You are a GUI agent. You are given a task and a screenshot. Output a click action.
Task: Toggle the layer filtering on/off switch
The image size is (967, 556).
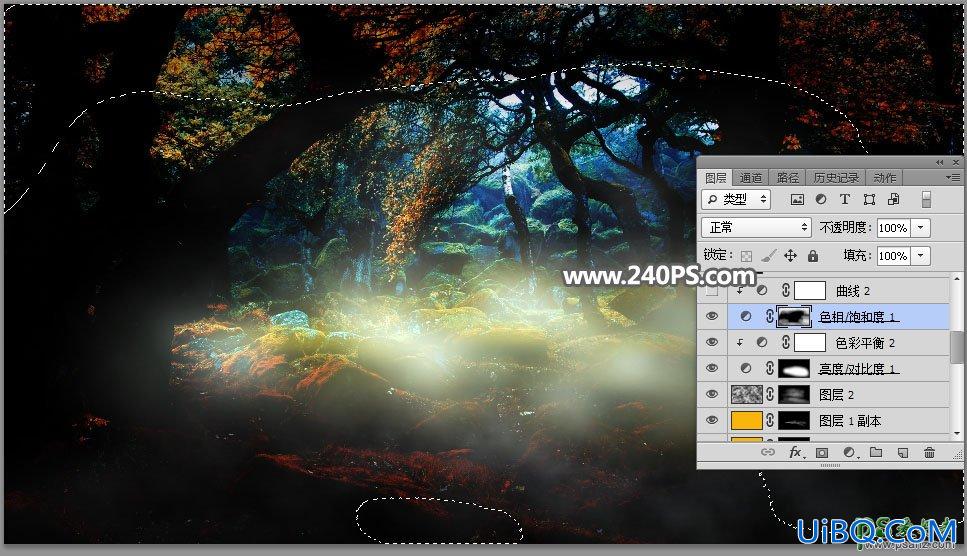(x=926, y=199)
